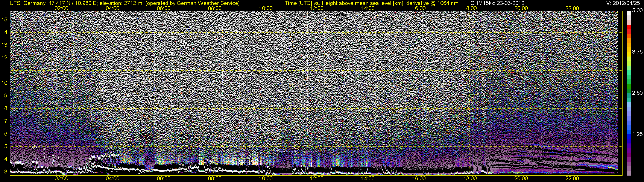Click the '4.' height axis label

(7, 159)
